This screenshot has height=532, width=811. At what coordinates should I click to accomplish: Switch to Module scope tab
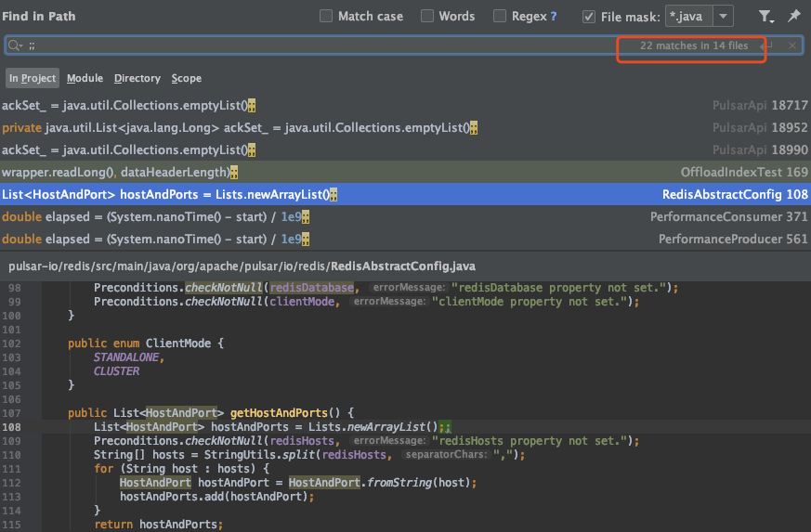pos(85,78)
